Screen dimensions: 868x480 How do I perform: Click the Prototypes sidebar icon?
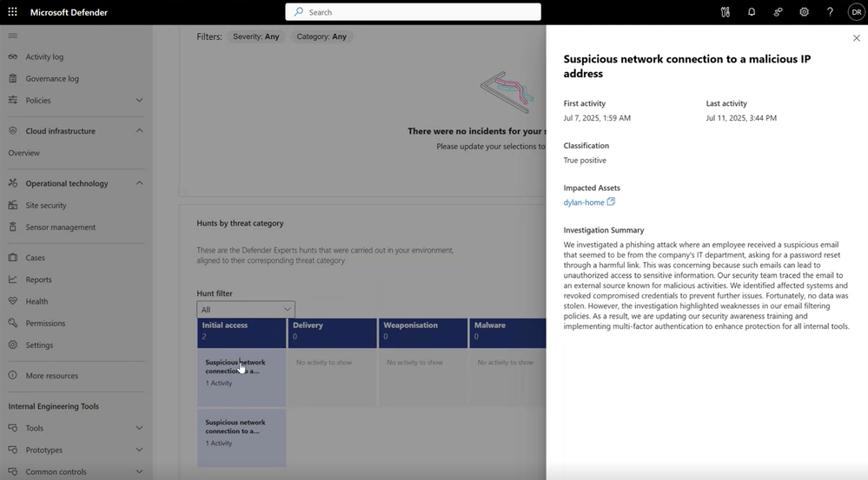[13, 450]
